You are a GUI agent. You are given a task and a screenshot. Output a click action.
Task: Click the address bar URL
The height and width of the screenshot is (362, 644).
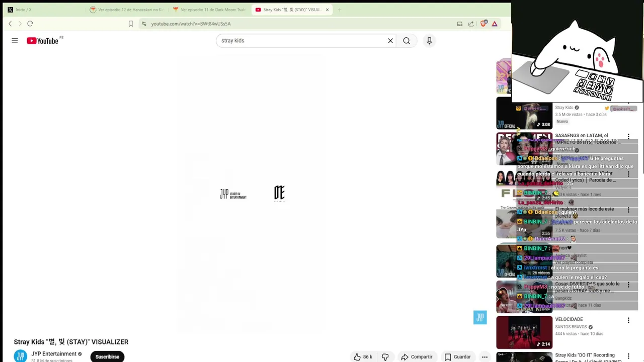tap(191, 24)
